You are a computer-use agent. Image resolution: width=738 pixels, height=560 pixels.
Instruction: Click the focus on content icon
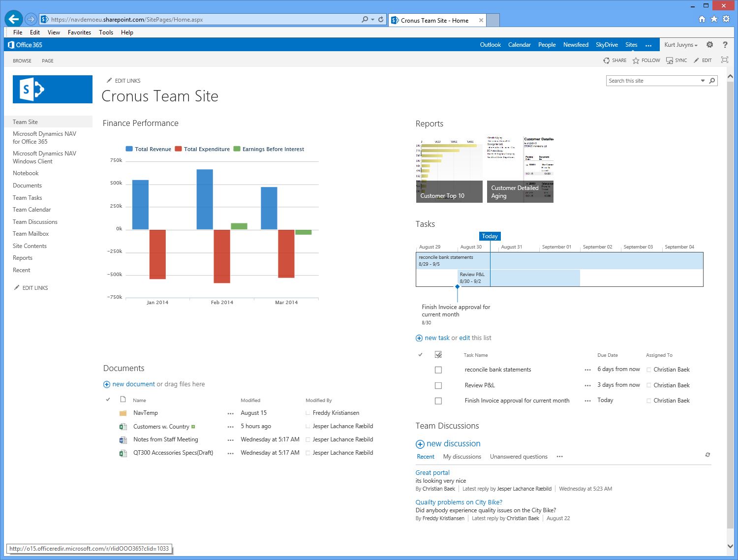click(x=724, y=60)
